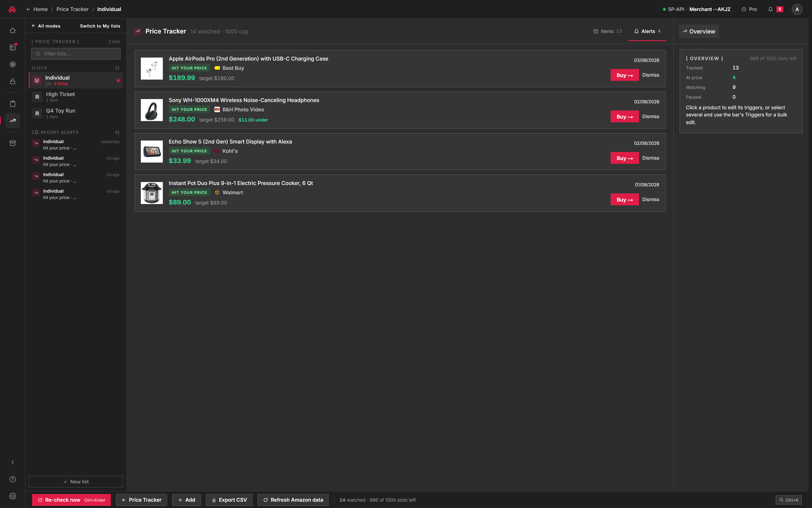Click the SP-API Merchant AKJZ status
Screen dimensions: 812x508
tap(697, 9)
